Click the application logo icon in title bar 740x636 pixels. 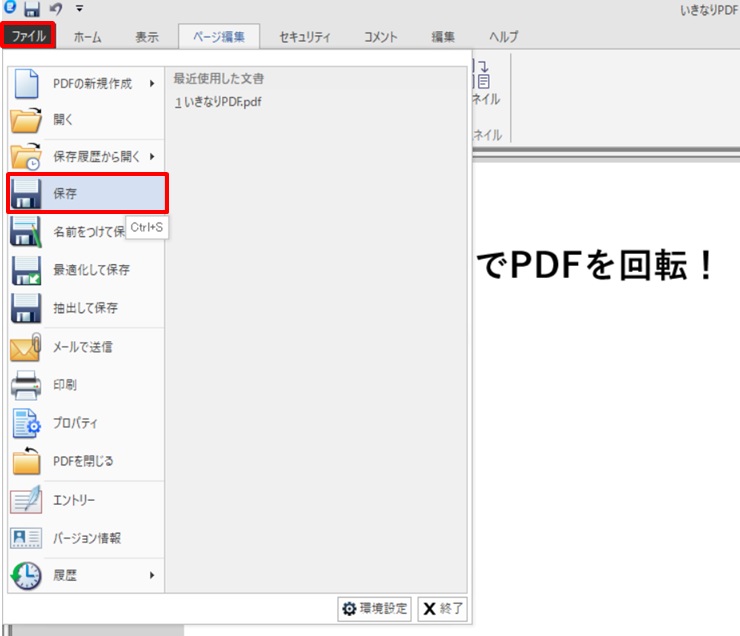10,7
